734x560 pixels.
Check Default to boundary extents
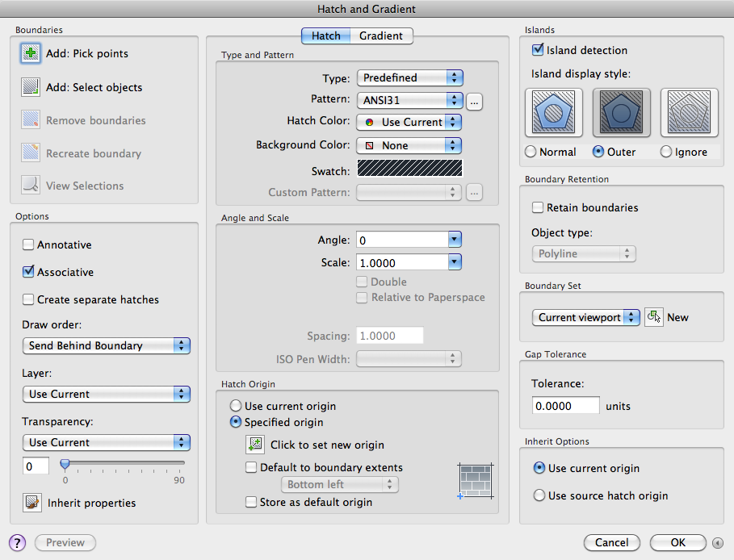click(251, 467)
